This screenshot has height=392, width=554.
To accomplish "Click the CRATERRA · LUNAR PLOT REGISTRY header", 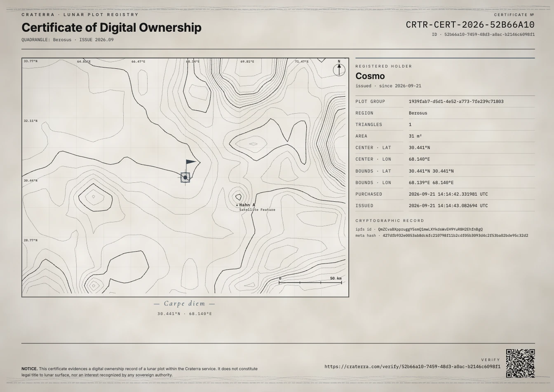I will (x=80, y=14).
